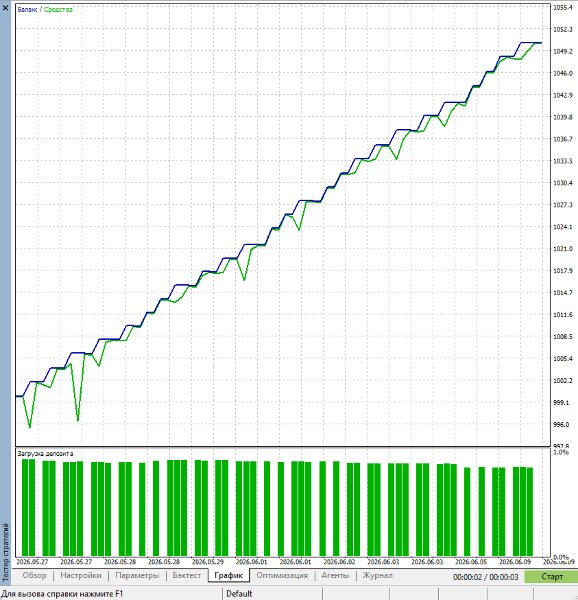578x600 pixels.
Task: Click the 2026.05.29 date axis label
Action: point(208,562)
